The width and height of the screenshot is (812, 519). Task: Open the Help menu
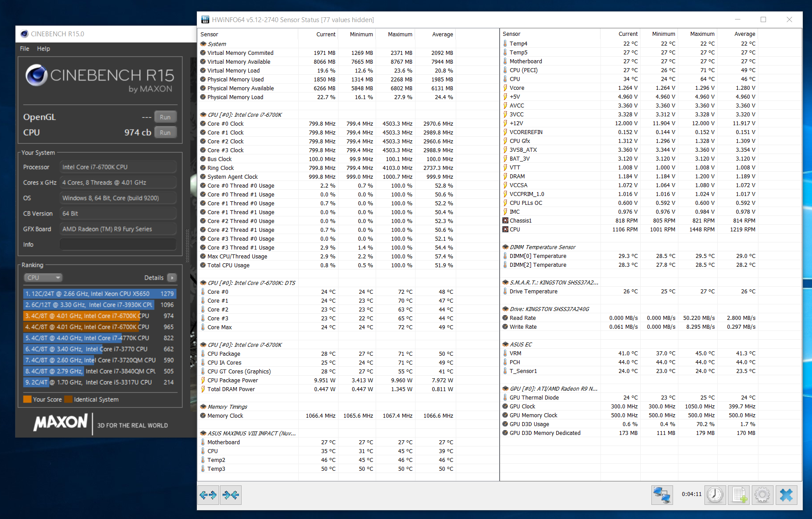pos(43,49)
